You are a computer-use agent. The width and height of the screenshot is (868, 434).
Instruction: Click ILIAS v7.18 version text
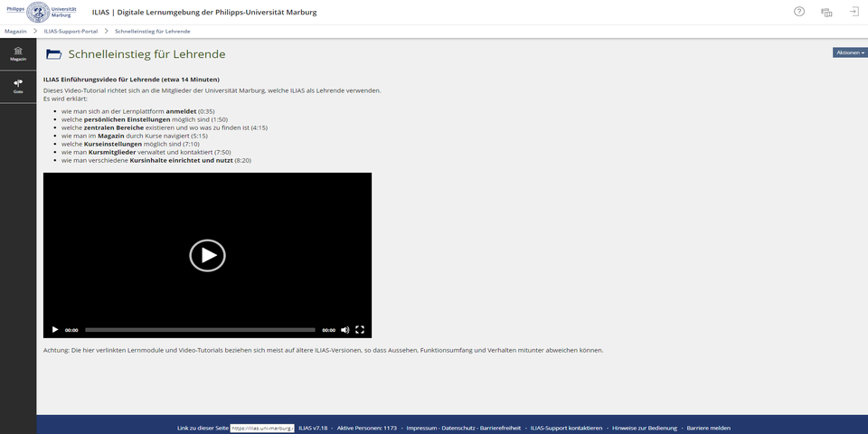[x=313, y=428]
